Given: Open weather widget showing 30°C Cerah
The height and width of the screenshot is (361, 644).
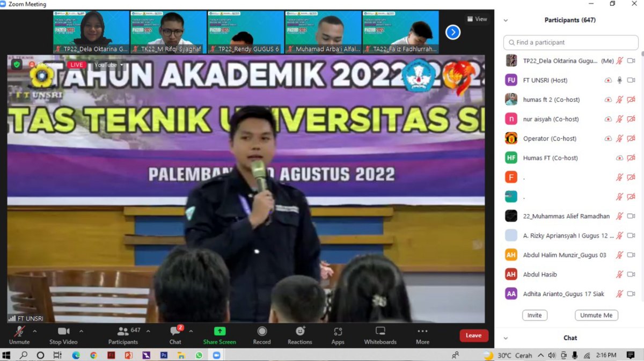Looking at the screenshot, I should tap(508, 355).
